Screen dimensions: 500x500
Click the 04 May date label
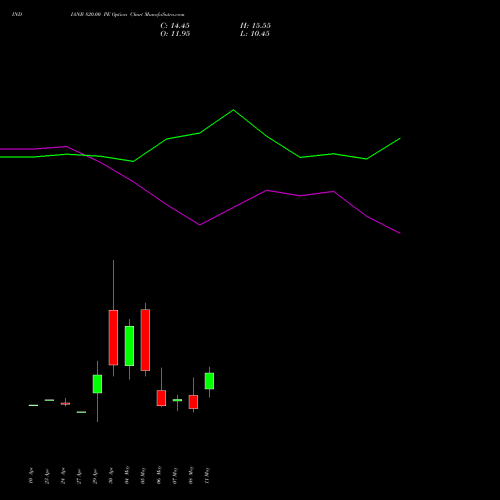[127, 476]
